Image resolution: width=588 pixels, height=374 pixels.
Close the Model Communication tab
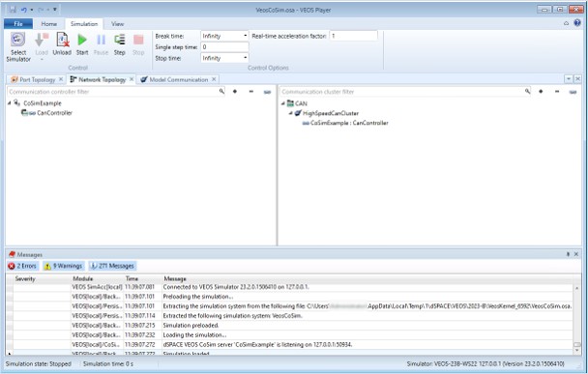coord(214,79)
